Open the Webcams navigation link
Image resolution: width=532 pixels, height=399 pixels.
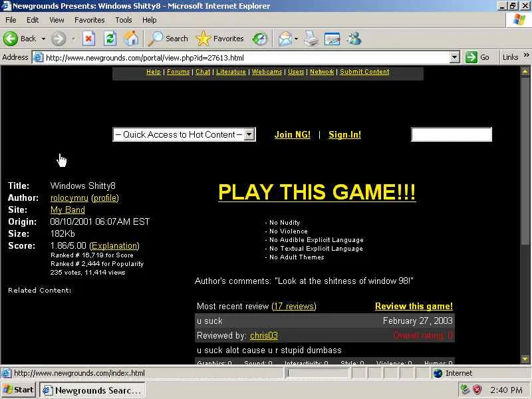pyautogui.click(x=267, y=72)
